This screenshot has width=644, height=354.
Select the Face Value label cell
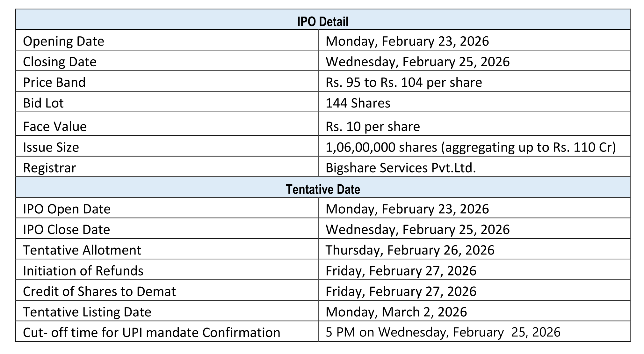click(x=55, y=126)
